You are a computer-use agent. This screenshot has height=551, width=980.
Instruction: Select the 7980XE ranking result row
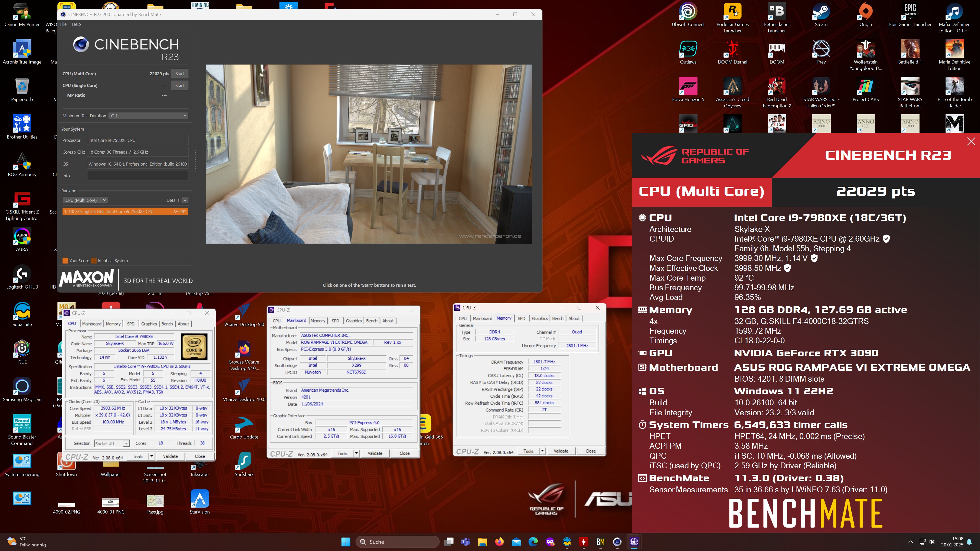125,211
